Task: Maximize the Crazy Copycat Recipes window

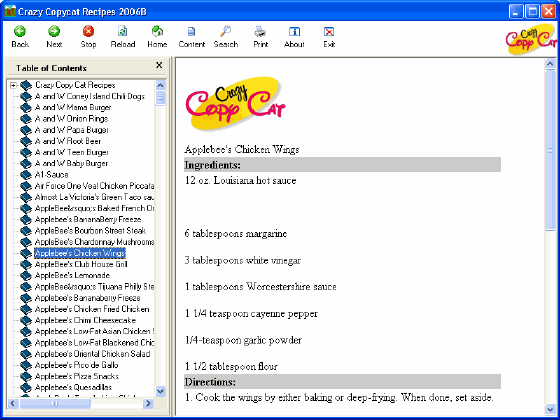Action: pyautogui.click(x=532, y=11)
